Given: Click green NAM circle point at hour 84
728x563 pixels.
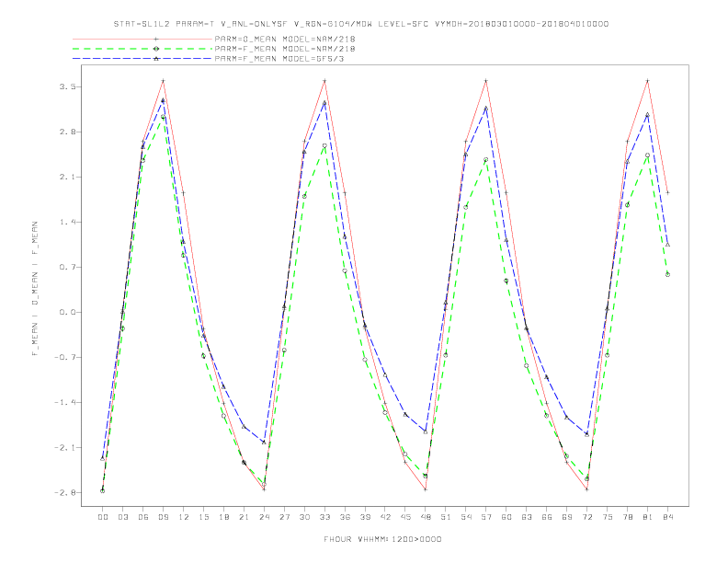Looking at the screenshot, I should pyautogui.click(x=667, y=274).
